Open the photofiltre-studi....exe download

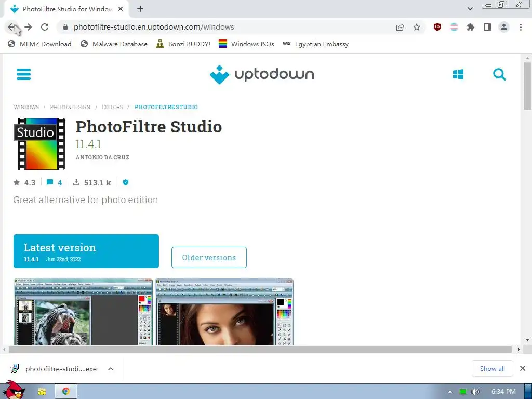54,369
